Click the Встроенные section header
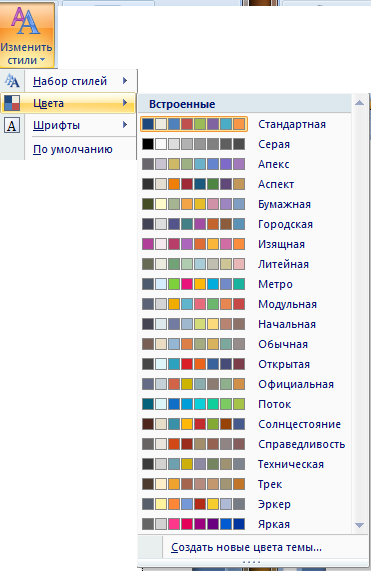The height and width of the screenshot is (571, 371). click(245, 104)
